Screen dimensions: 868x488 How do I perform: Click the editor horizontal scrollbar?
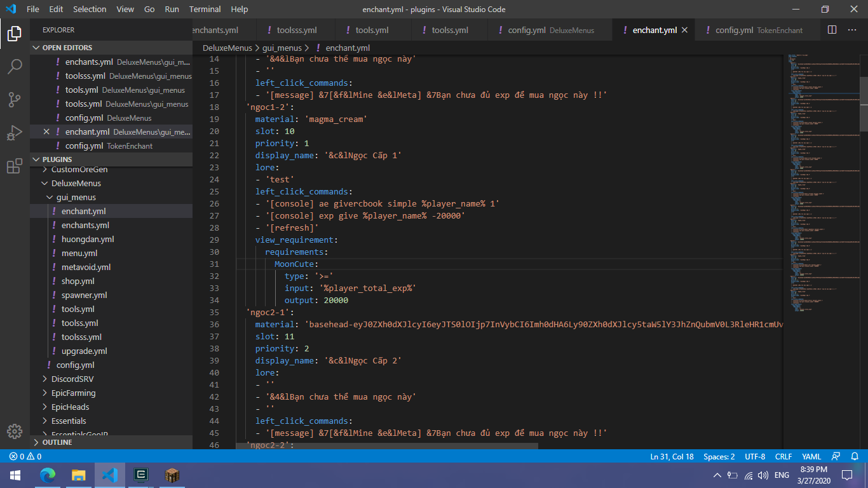coord(388,446)
